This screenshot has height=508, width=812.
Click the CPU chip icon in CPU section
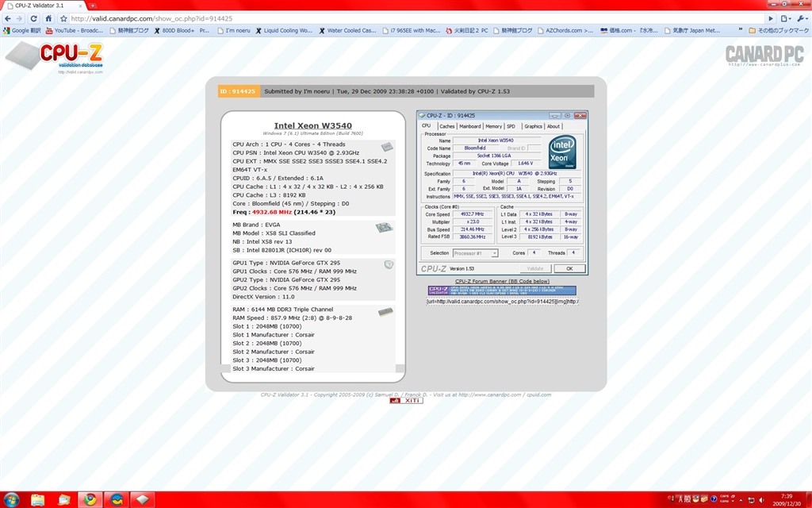[x=387, y=147]
